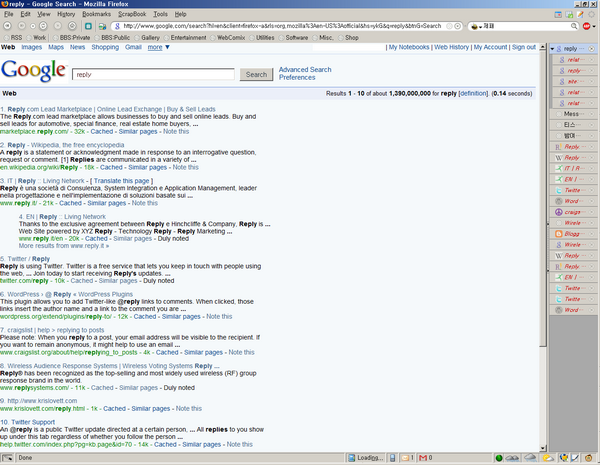Open cached copy of twitter.com/reply
The height and width of the screenshot is (465, 600).
point(82,281)
